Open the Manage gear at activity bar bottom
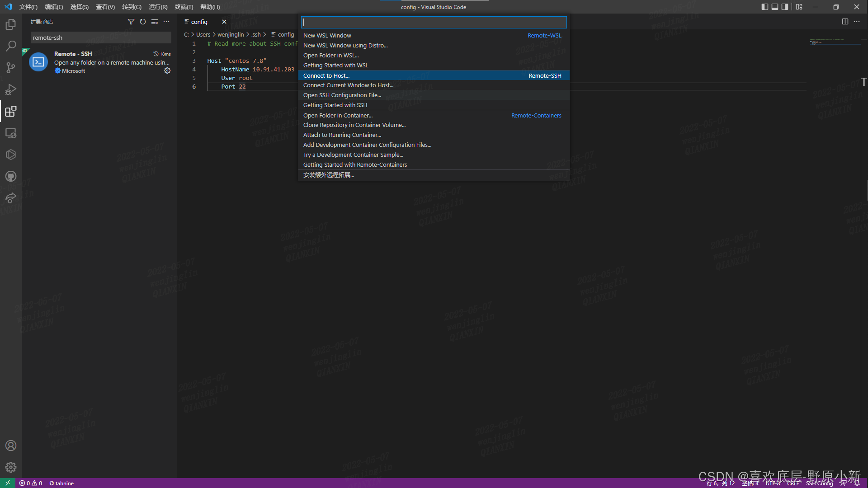Viewport: 868px width, 488px height. pos(11,467)
